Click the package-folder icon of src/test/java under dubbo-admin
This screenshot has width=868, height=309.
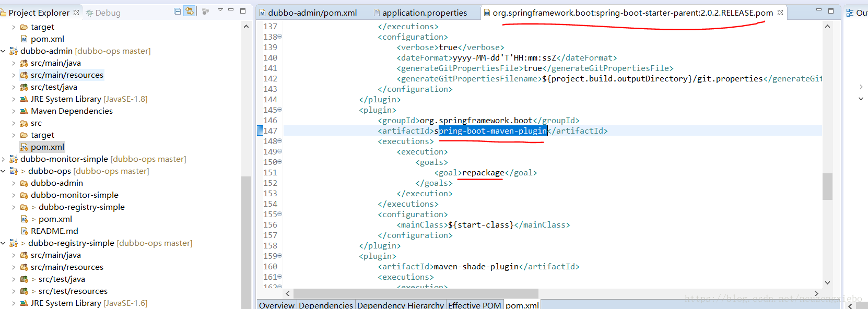click(x=24, y=87)
